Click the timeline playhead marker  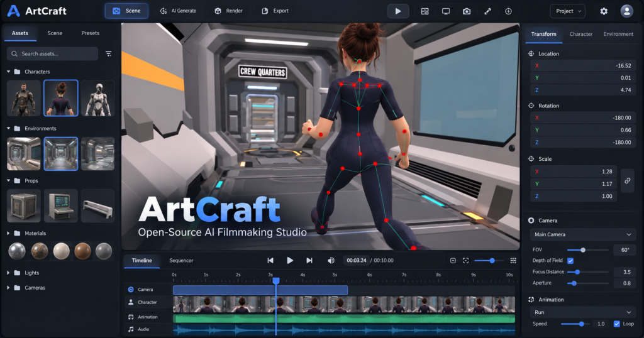pyautogui.click(x=276, y=281)
